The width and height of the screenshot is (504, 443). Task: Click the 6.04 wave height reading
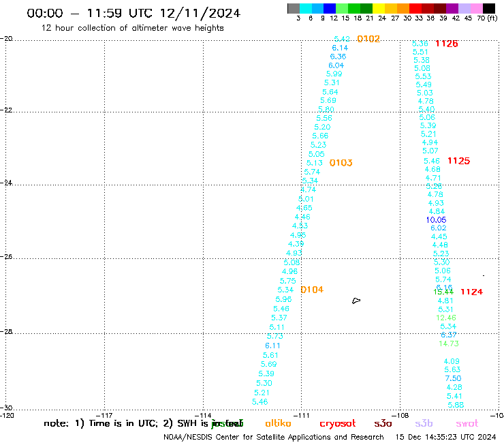click(x=336, y=65)
